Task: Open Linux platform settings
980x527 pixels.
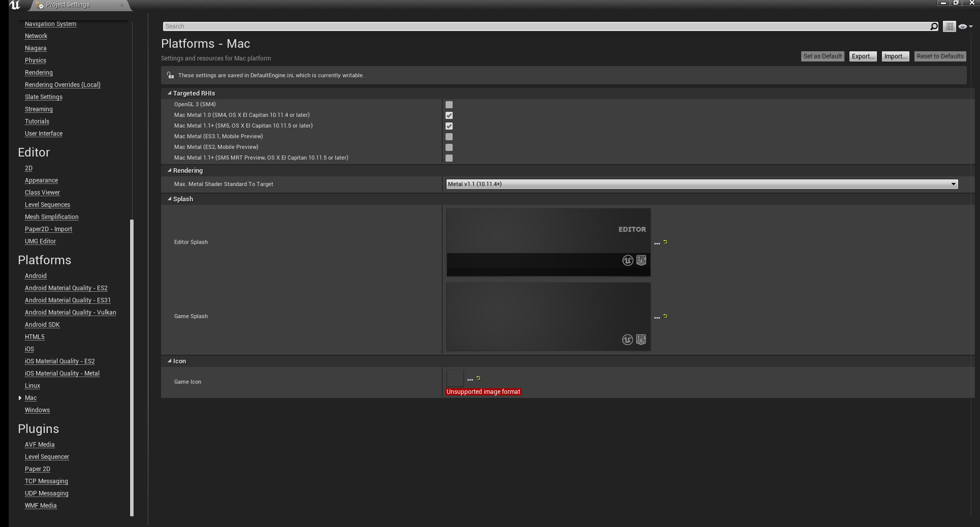Action: click(x=33, y=386)
